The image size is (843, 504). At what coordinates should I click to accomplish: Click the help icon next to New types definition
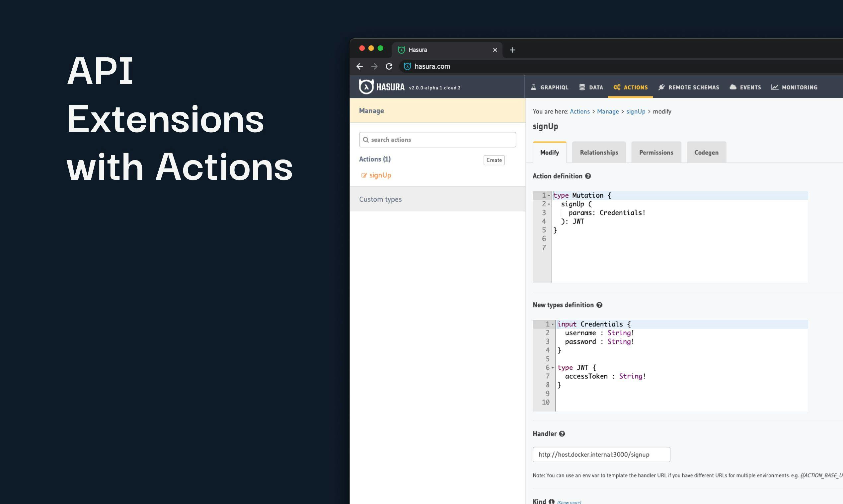coord(599,305)
